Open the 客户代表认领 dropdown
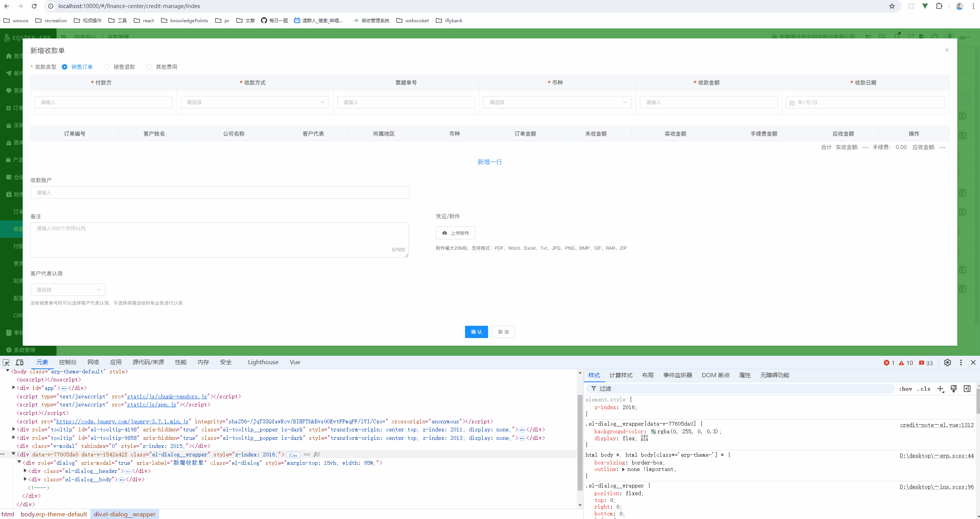This screenshot has width=980, height=519. point(68,290)
